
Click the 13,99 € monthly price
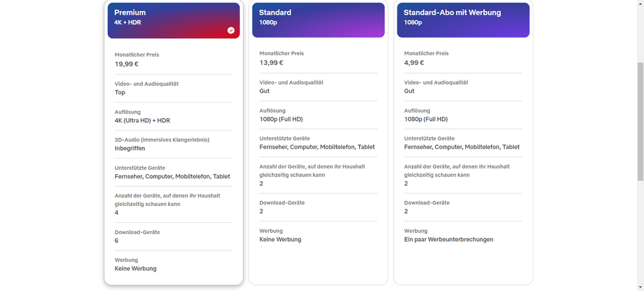pyautogui.click(x=271, y=63)
